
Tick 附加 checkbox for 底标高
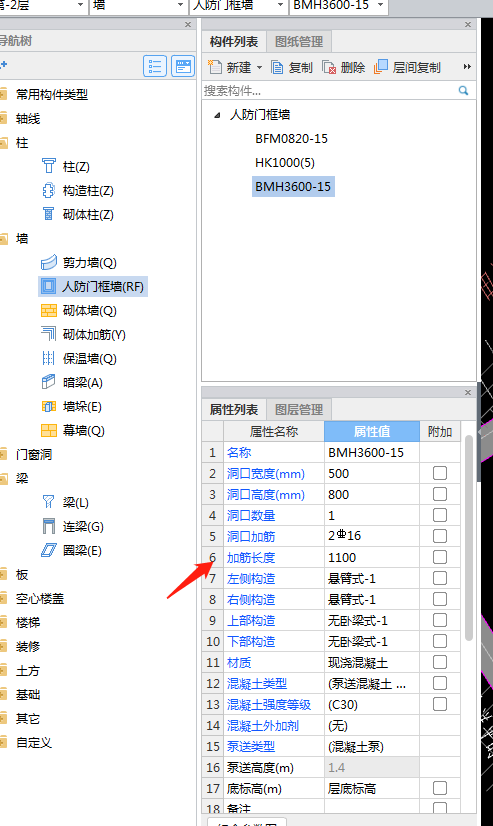pyautogui.click(x=440, y=788)
